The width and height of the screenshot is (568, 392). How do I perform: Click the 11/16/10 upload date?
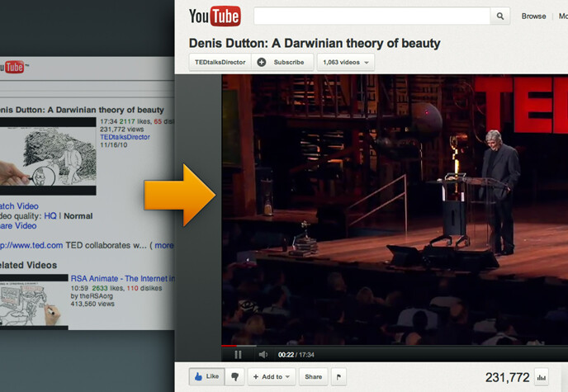coord(114,145)
